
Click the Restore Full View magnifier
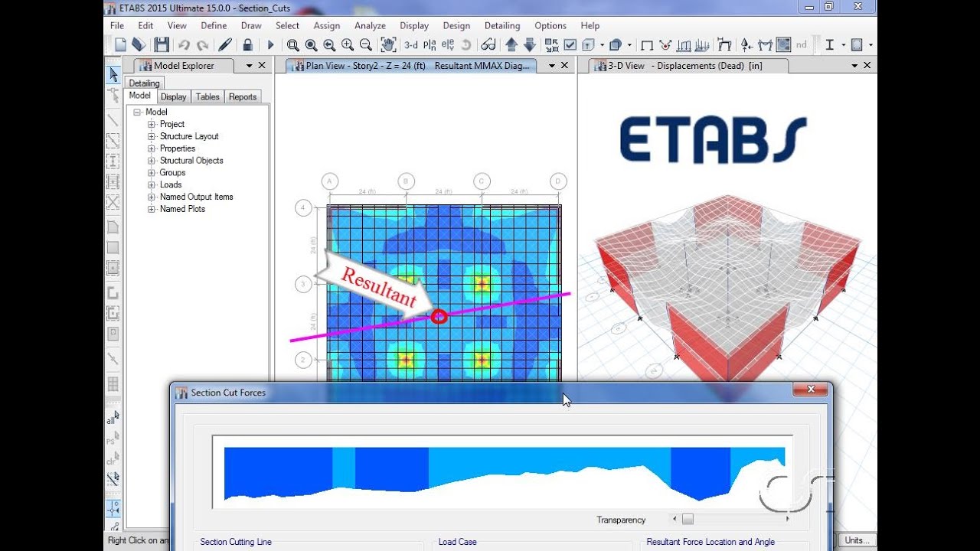[311, 45]
